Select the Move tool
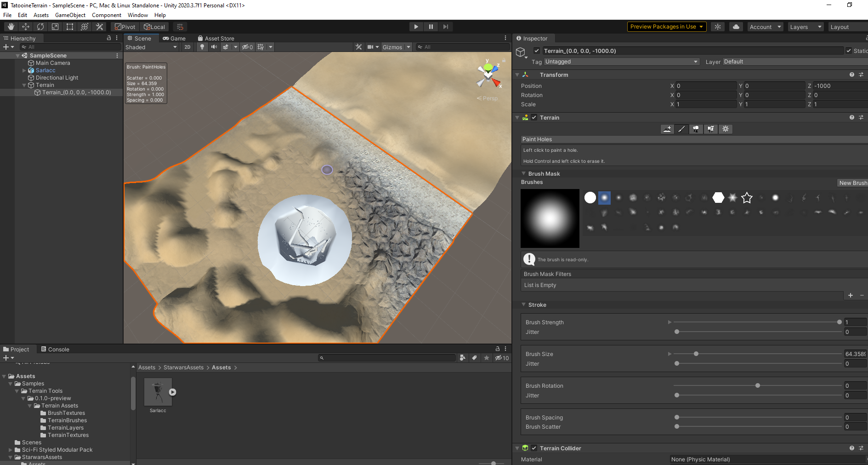This screenshot has width=868, height=465. point(26,27)
